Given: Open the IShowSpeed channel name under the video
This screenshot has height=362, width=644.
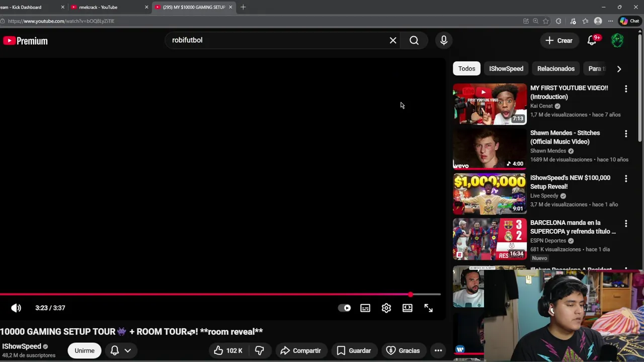Looking at the screenshot, I should [22, 346].
